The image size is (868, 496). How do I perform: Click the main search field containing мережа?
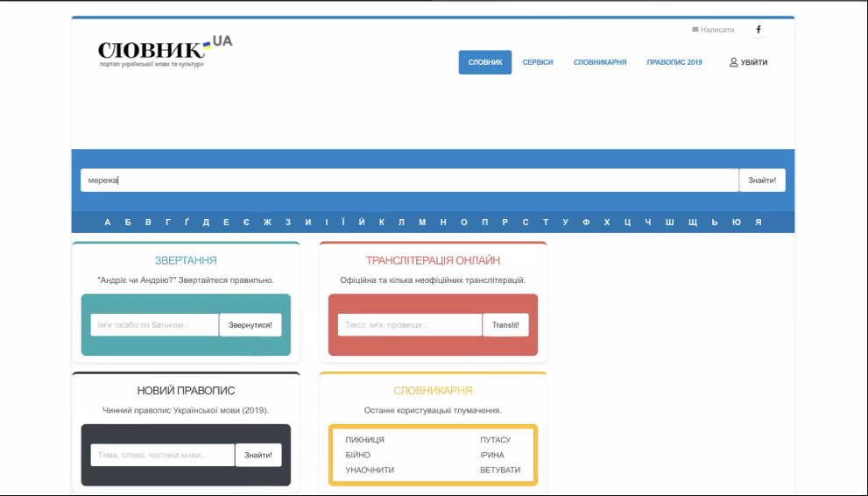pyautogui.click(x=410, y=181)
